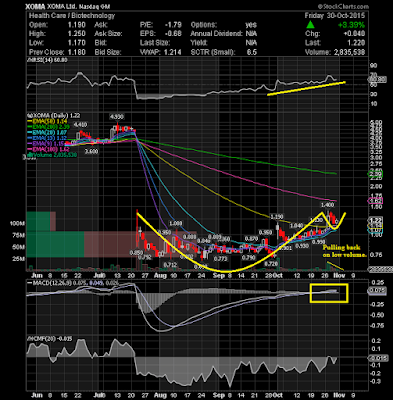This screenshot has width=393, height=400.
Task: Click the blue EMA(13) legend entry
Action: (46, 138)
